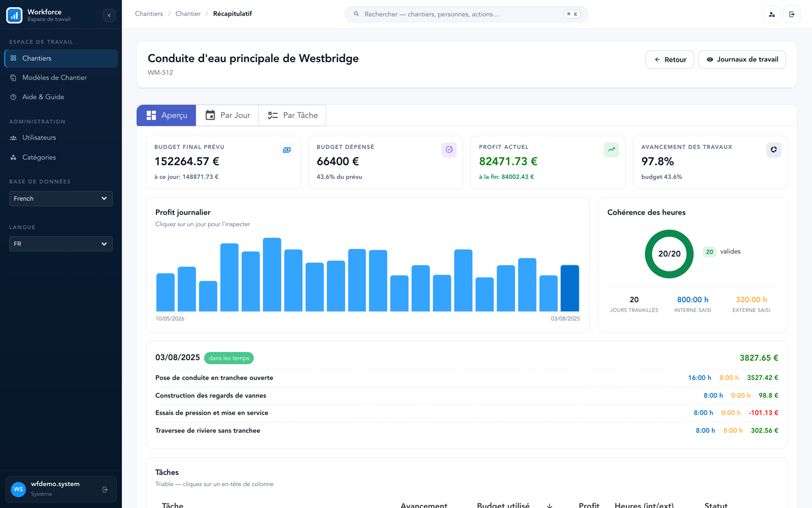
Task: Click the sort arrow beside Budget utilisé
Action: pyautogui.click(x=550, y=505)
